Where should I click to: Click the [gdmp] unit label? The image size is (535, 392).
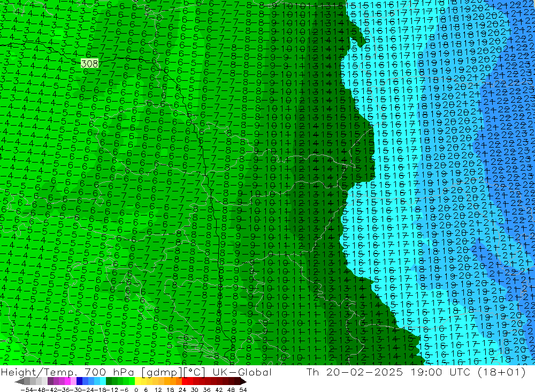point(163,372)
